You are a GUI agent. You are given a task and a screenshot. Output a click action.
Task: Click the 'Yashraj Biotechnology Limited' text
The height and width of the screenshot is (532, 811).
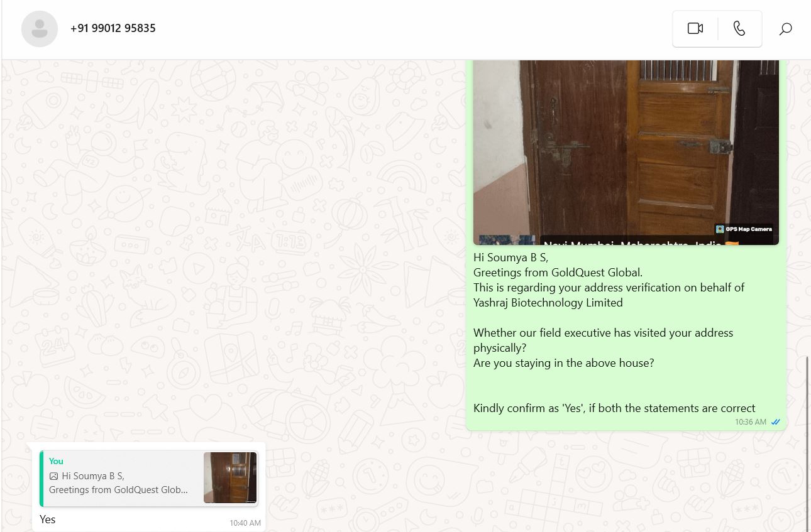[548, 303]
